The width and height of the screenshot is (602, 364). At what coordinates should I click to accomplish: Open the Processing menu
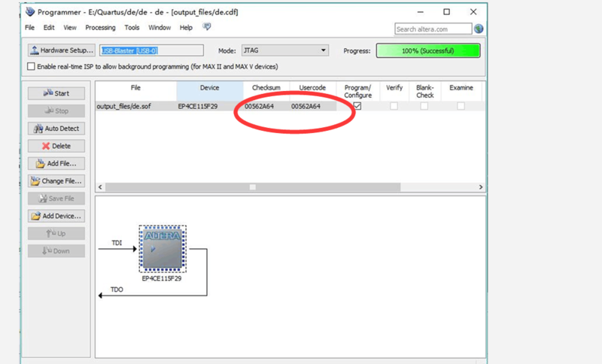point(100,27)
